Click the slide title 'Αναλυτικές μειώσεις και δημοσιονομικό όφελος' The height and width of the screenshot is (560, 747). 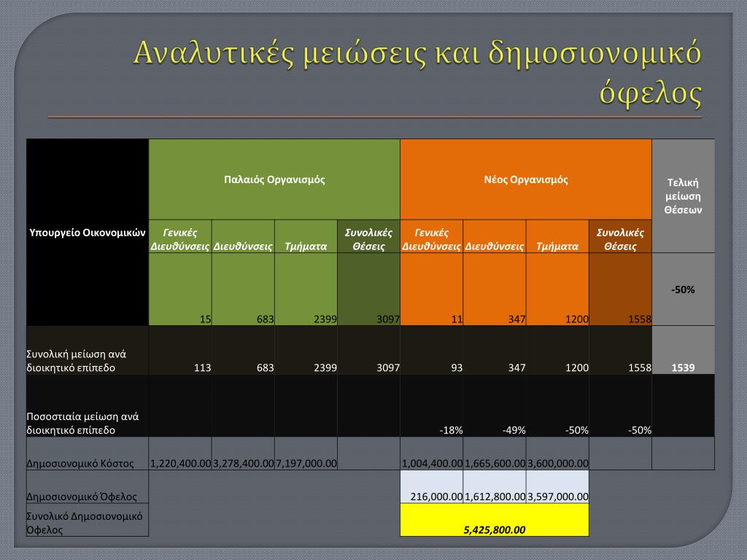click(417, 72)
